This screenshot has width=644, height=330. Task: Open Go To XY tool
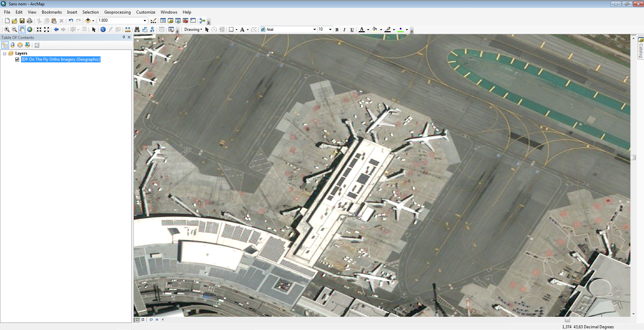coord(152,30)
